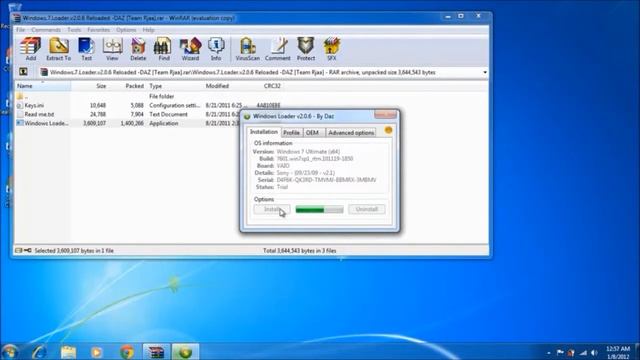The height and width of the screenshot is (360, 640).
Task: Open Windows Explorer folder taskbar icon
Action: (68, 351)
